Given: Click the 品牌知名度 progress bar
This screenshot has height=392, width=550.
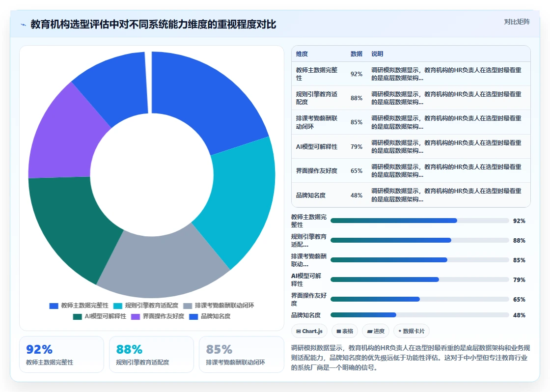Looking at the screenshot, I should point(419,315).
